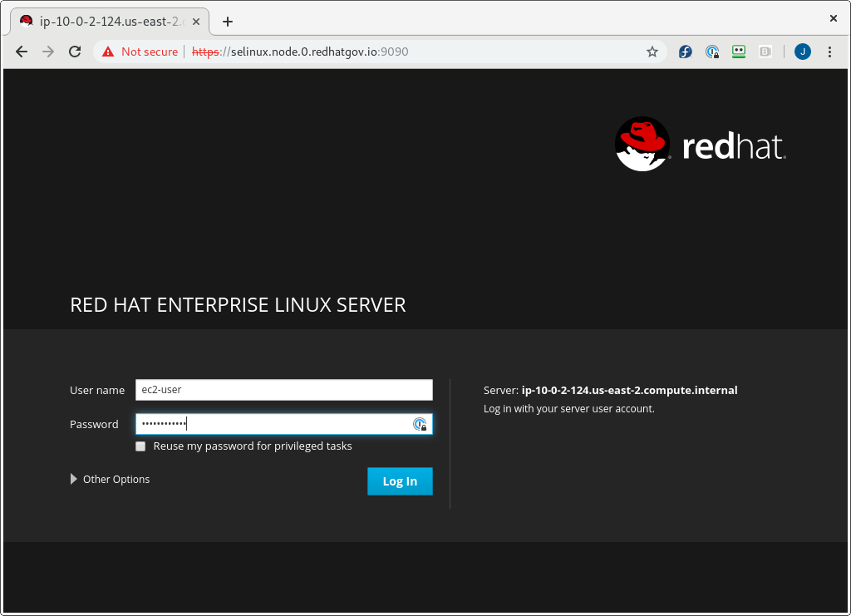Screen dimensions: 851x616
Task: Click the 'Not secure' label
Action: [150, 52]
